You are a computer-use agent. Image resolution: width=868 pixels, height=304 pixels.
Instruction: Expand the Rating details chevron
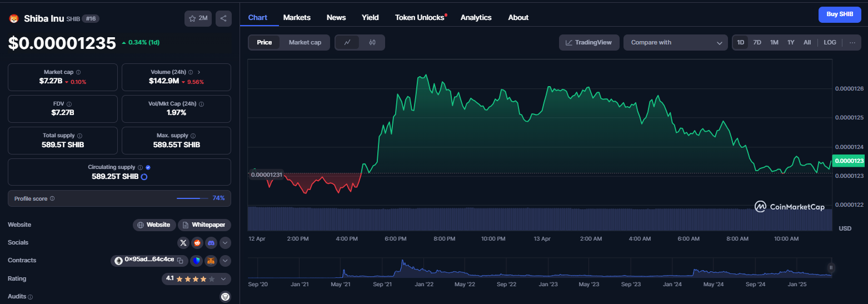(223, 279)
